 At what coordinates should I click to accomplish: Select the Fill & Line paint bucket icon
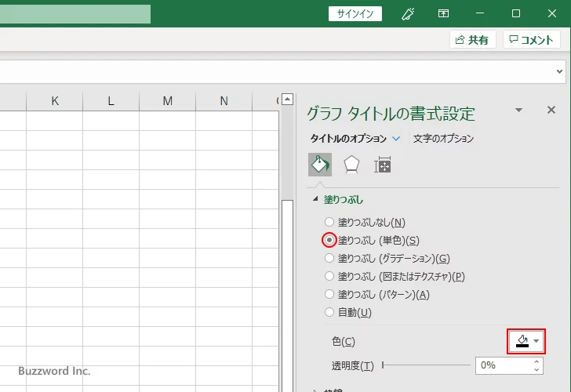click(x=320, y=164)
